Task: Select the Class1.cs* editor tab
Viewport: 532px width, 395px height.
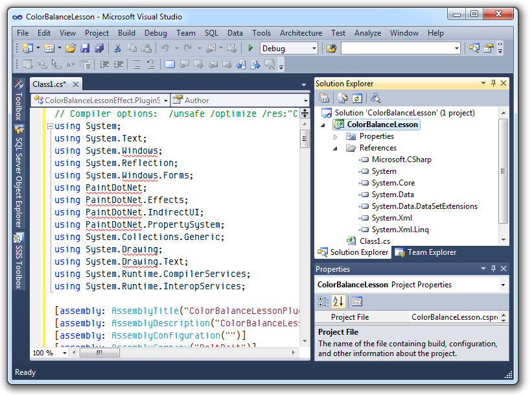Action: pyautogui.click(x=49, y=84)
